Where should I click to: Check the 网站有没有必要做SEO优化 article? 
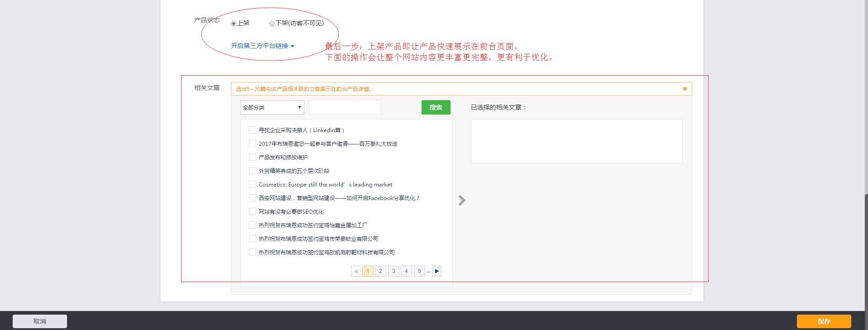[253, 211]
